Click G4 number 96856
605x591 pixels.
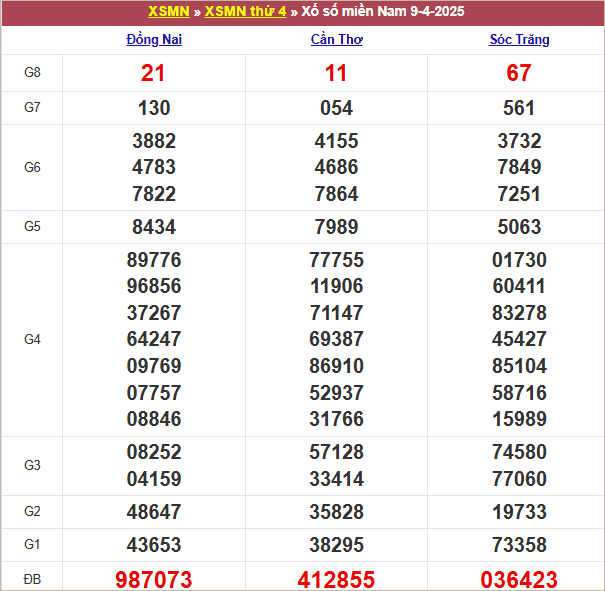click(154, 286)
